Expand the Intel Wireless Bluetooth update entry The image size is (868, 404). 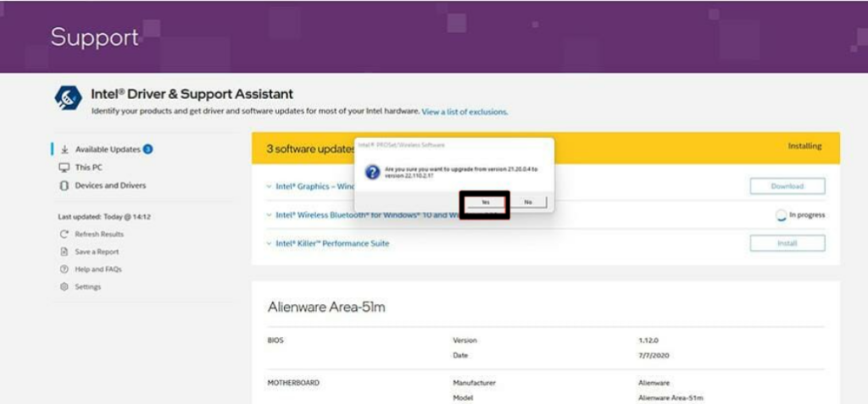269,215
